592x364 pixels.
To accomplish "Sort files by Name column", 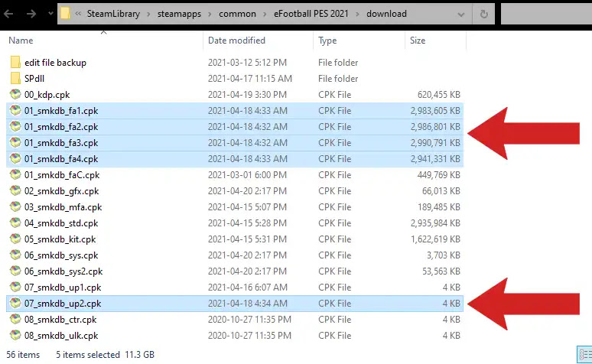I will 21,41.
